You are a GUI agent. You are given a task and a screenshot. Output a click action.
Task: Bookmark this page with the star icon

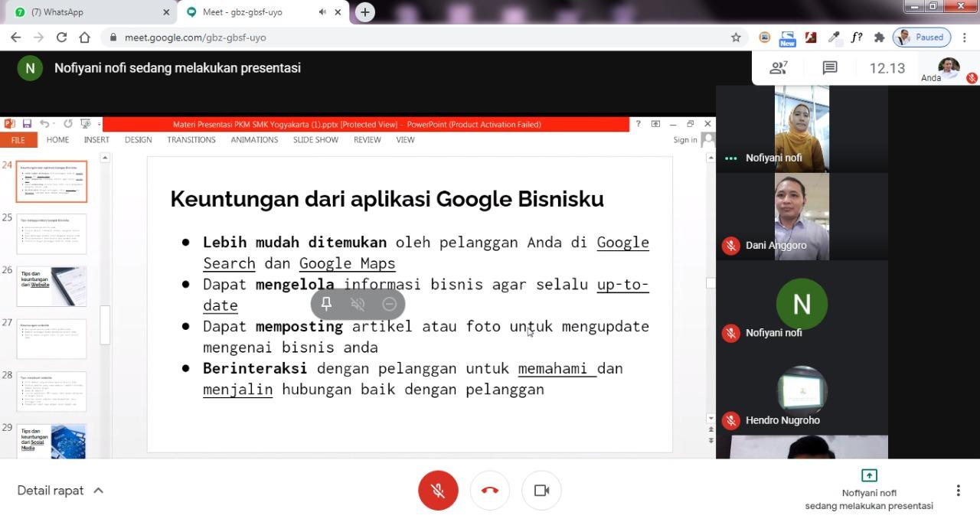(x=736, y=38)
